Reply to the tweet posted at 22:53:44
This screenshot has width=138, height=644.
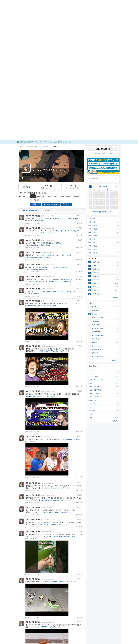coord(77,272)
